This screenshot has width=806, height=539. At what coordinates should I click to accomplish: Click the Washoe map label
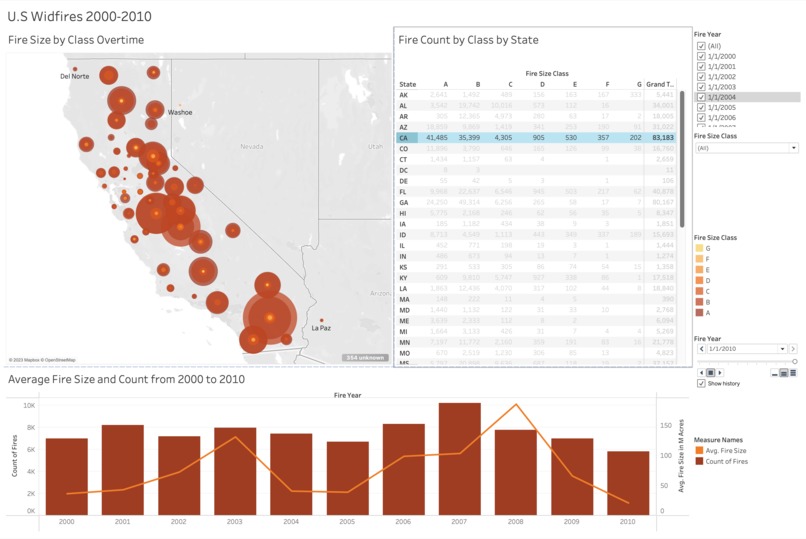180,112
